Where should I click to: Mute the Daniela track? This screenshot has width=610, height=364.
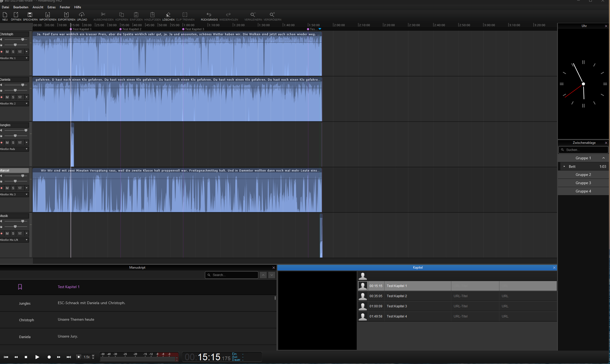[x=7, y=97]
